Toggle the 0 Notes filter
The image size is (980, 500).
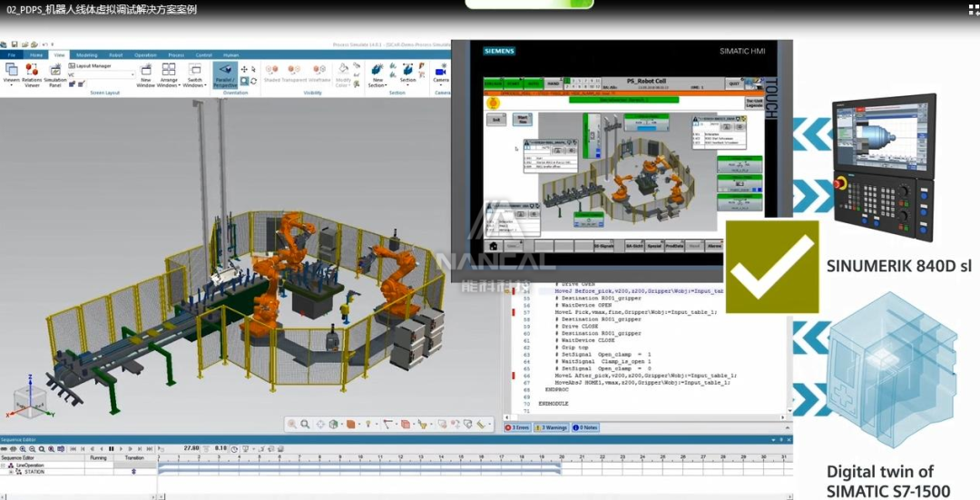[x=585, y=427]
